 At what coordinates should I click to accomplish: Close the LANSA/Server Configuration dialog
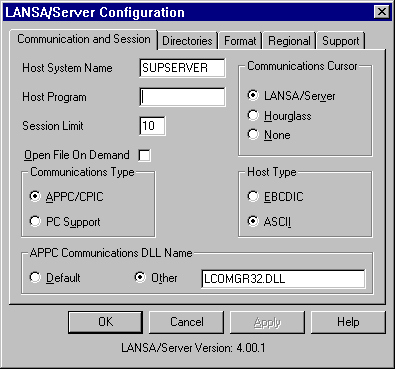(x=382, y=12)
